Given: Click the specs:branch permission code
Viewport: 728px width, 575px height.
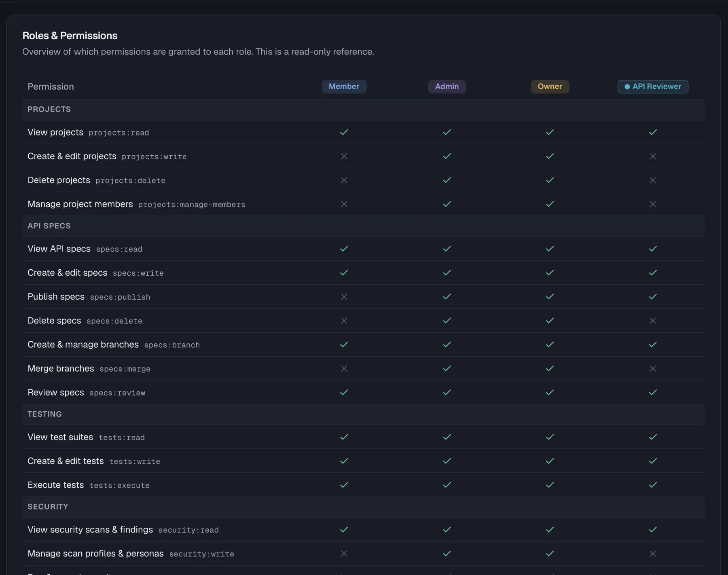Looking at the screenshot, I should 172,345.
